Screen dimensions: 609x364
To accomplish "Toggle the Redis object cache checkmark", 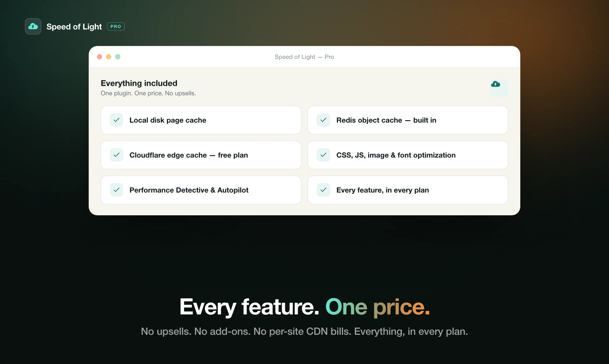I will (323, 120).
